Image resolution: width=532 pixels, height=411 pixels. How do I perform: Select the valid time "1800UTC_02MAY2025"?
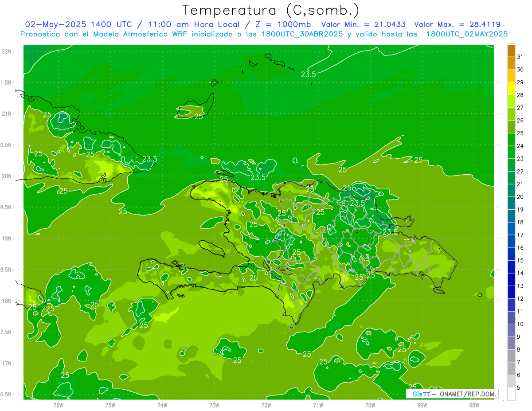click(467, 34)
